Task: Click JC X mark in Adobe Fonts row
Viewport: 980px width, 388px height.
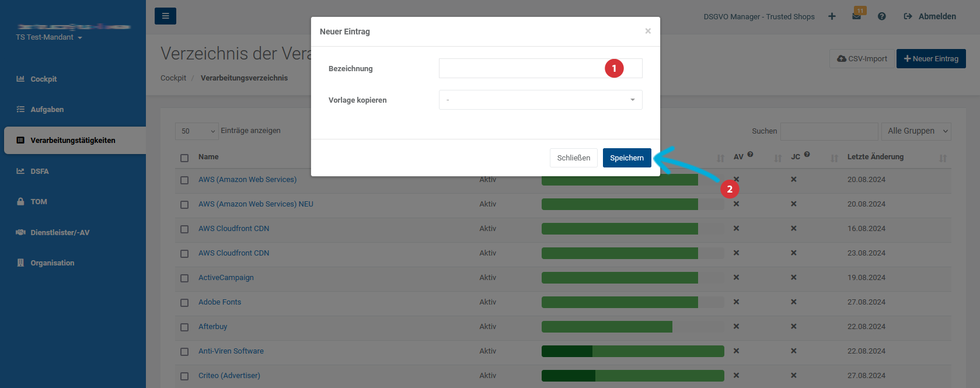Action: tap(794, 302)
